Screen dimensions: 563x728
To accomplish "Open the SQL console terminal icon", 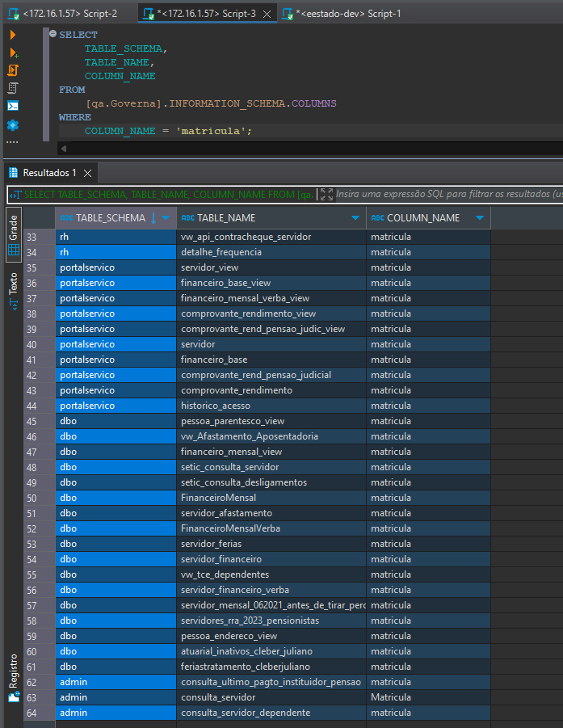I will 13,106.
